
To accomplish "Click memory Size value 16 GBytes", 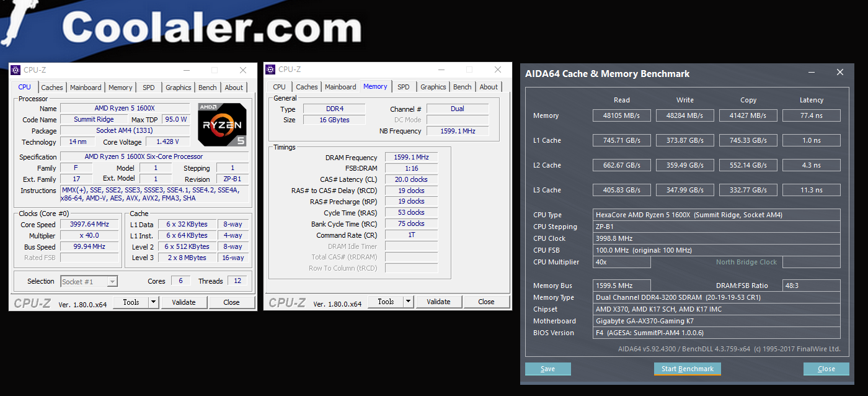I will pos(334,120).
